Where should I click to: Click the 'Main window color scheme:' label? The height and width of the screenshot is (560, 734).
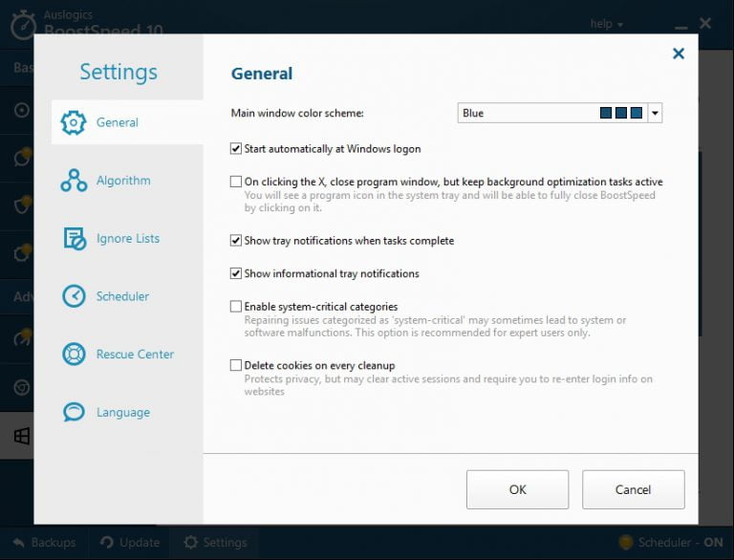pyautogui.click(x=297, y=113)
